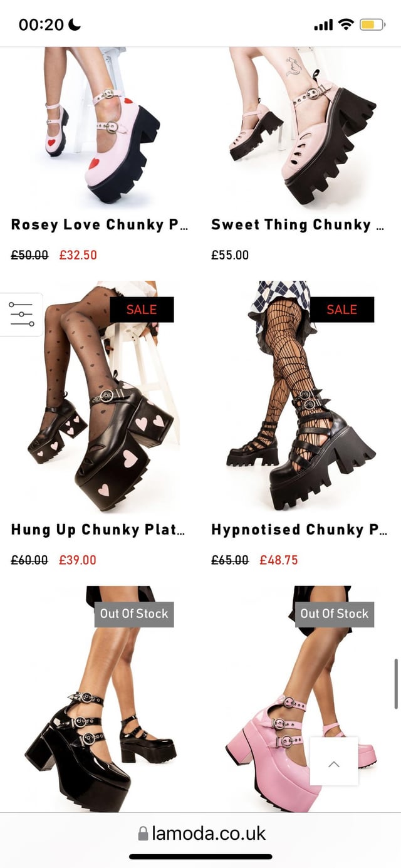This screenshot has width=401, height=868.
Task: View the black strappy Hypnotised shoe photo
Action: click(301, 397)
